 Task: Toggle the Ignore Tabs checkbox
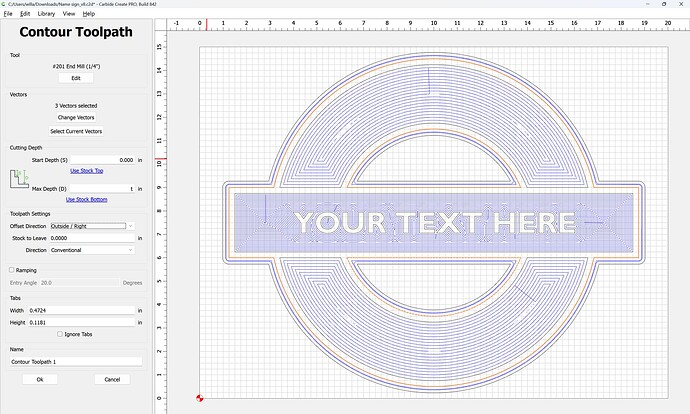[x=59, y=333]
